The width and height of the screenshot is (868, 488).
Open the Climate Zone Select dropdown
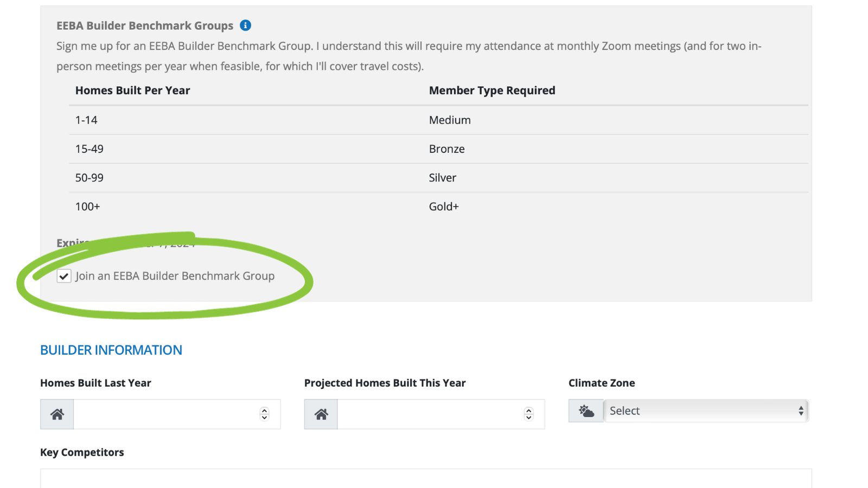[706, 411]
